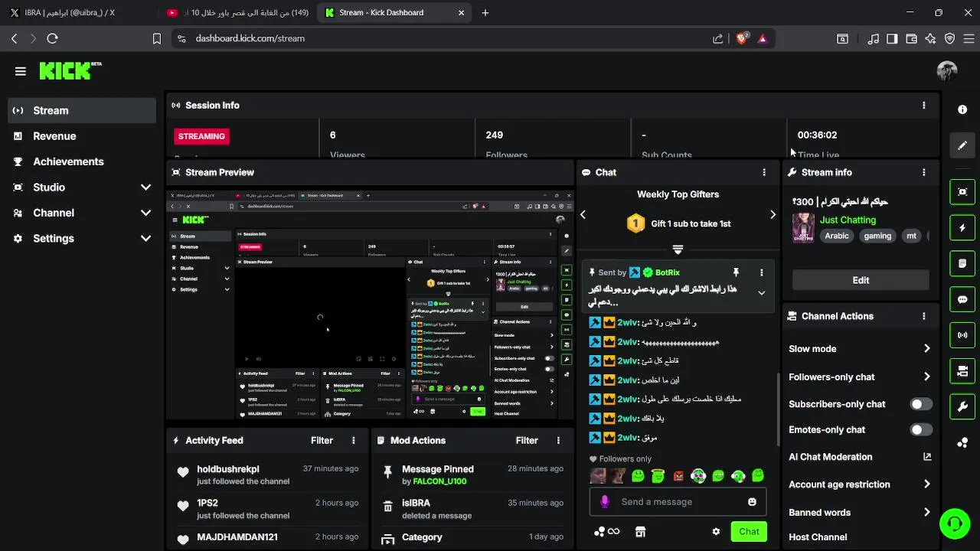Reload the page in browser toolbar
The height and width of the screenshot is (551, 980).
(x=52, y=38)
